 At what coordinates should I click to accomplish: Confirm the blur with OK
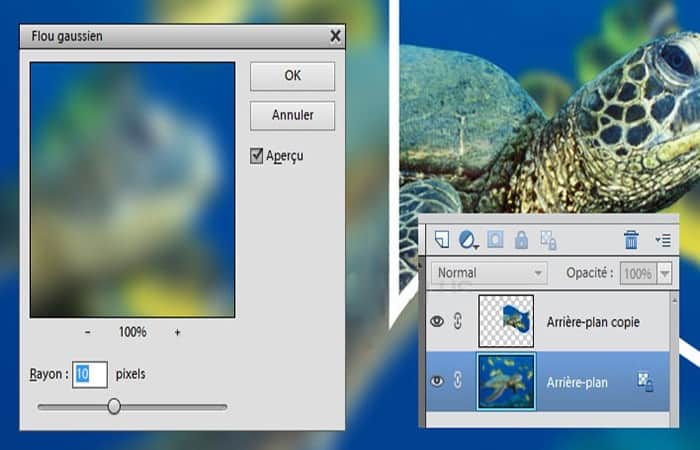[292, 76]
